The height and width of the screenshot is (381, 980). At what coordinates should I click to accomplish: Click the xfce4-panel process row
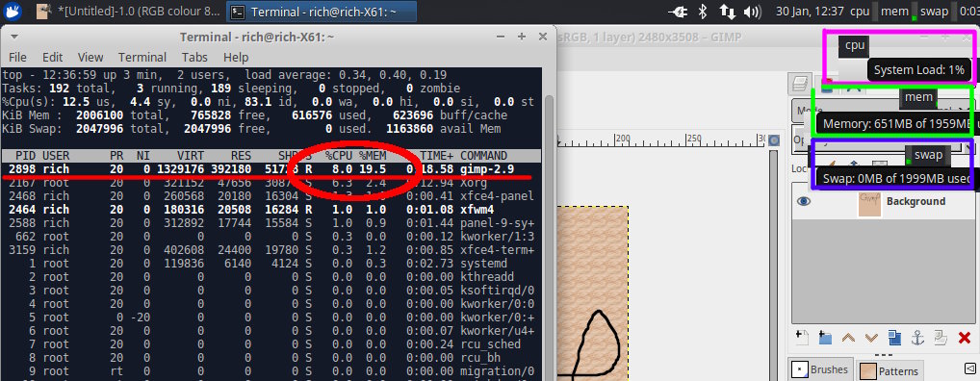coord(271,196)
